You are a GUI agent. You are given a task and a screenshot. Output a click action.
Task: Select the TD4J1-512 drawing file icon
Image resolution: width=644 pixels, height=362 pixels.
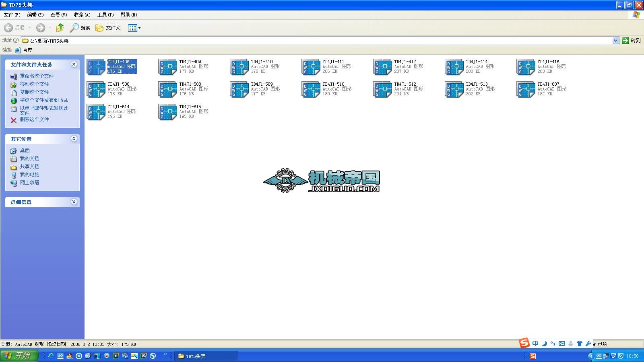383,90
